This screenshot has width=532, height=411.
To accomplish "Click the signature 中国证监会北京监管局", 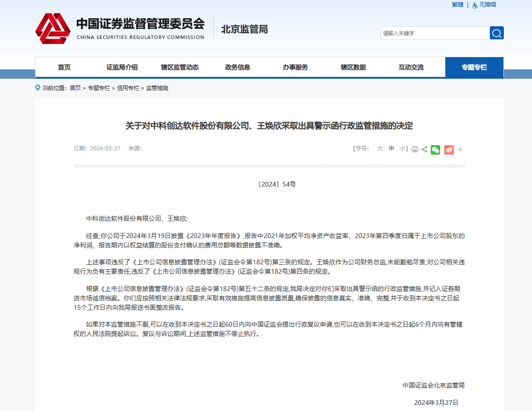I will point(434,385).
